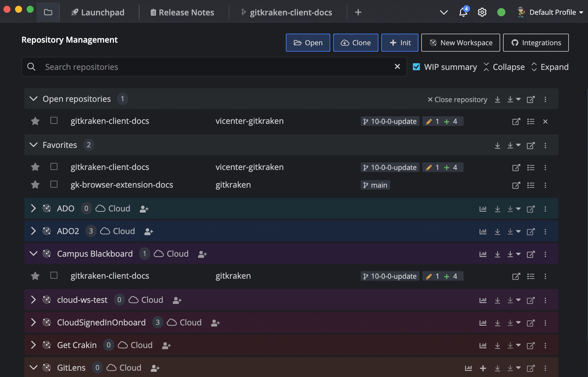Screen dimensions: 588x377
Task: Add repository to GitLens workspace plus icon
Action: tap(483, 368)
